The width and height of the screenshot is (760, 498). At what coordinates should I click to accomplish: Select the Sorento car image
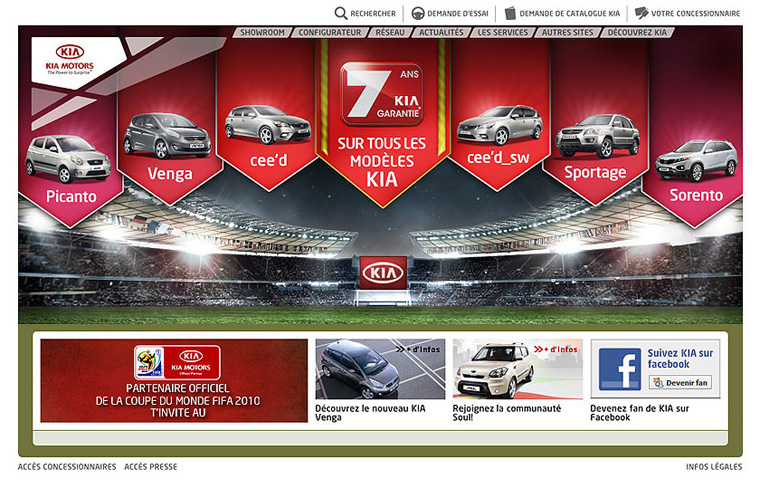click(696, 160)
